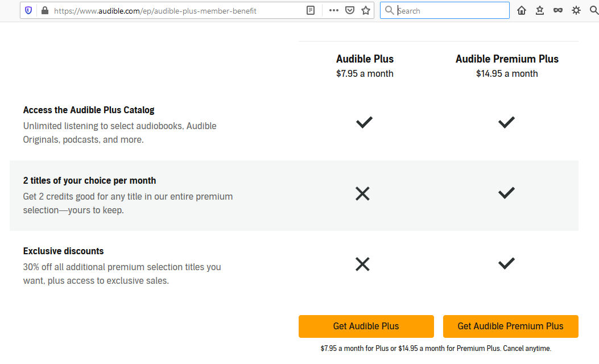This screenshot has width=599, height=364.
Task: Click the Bitwarden shield icon in address bar
Action: click(x=29, y=10)
